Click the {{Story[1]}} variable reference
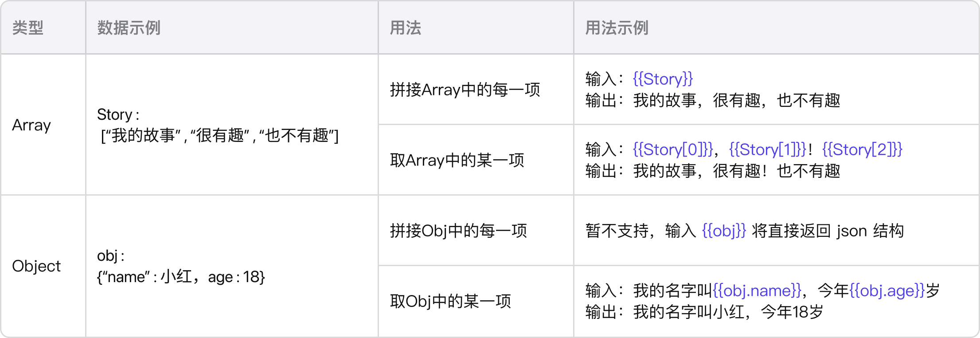The image size is (980, 338). click(x=768, y=149)
